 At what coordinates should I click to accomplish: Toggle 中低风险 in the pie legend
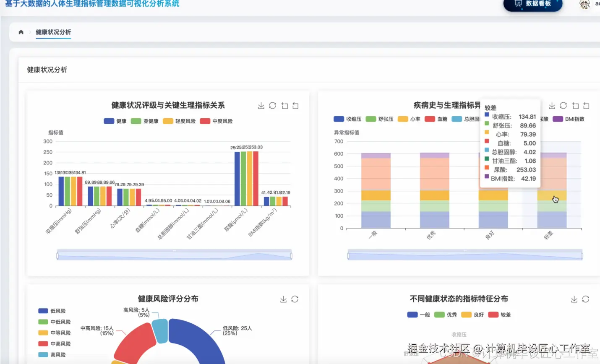(x=55, y=322)
